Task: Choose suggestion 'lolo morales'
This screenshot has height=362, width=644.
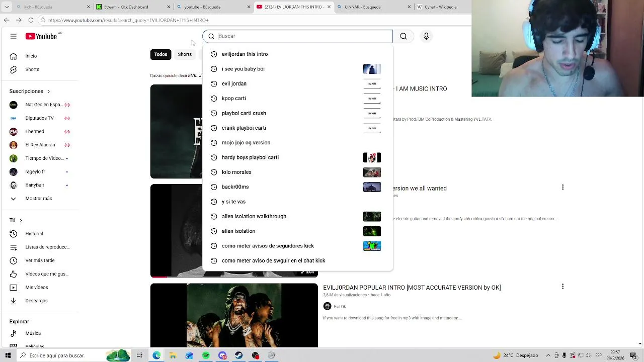Action: (x=297, y=172)
